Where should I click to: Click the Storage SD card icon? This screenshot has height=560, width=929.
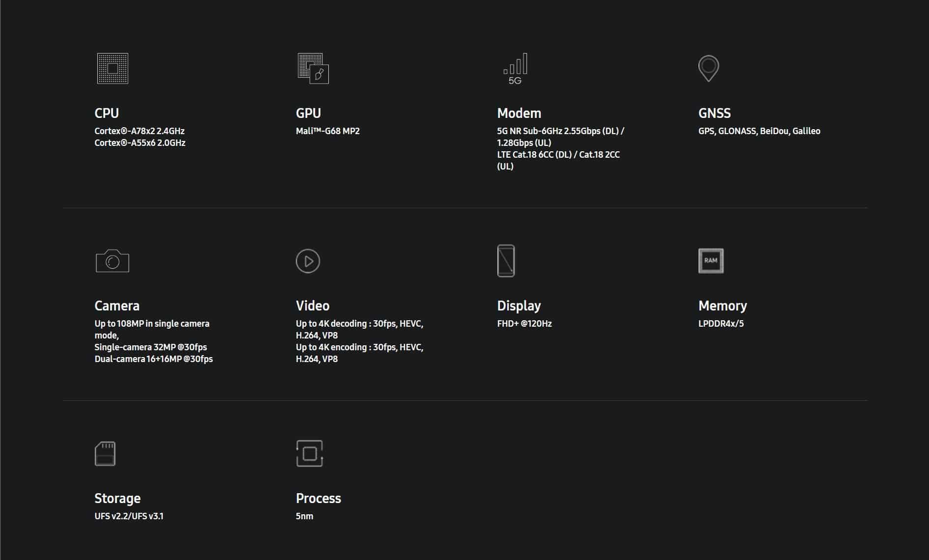[105, 453]
